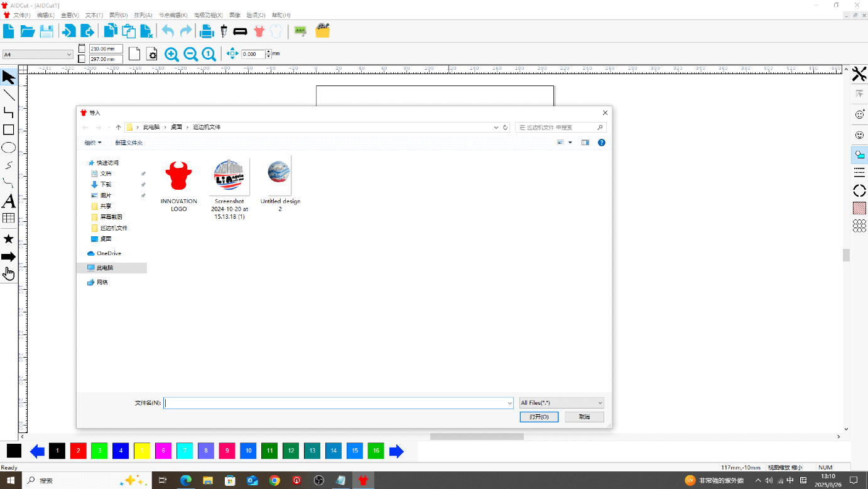Select 屏幕截图 folder in quick access
Image resolution: width=868 pixels, height=489 pixels.
[x=111, y=217]
